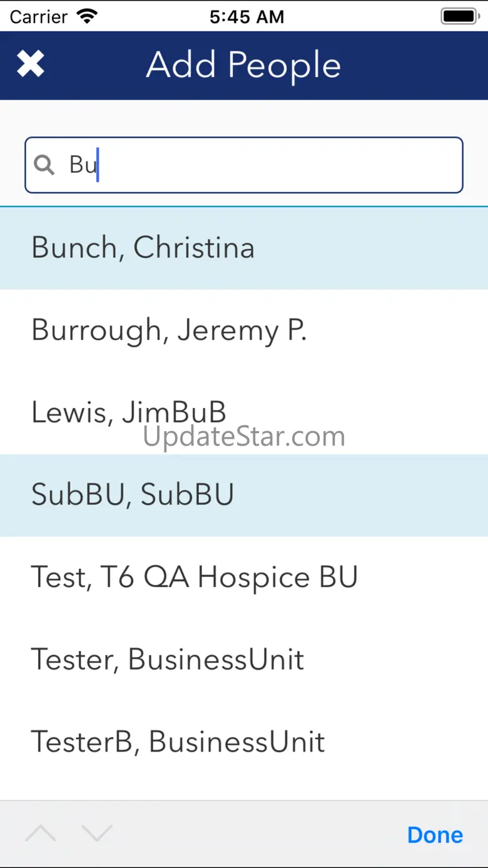
Task: Tap the gray keyboard accessory bar
Action: tap(250, 834)
